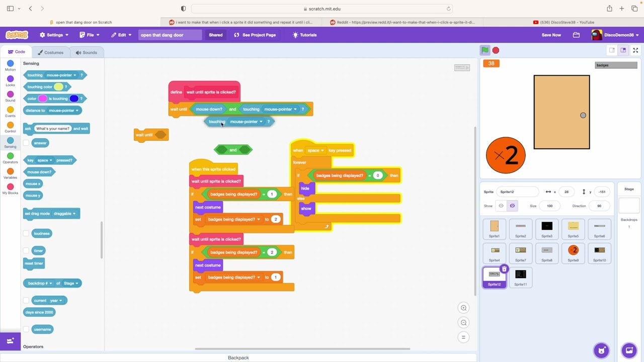Toggle the current year reporter checkbox

[26, 301]
